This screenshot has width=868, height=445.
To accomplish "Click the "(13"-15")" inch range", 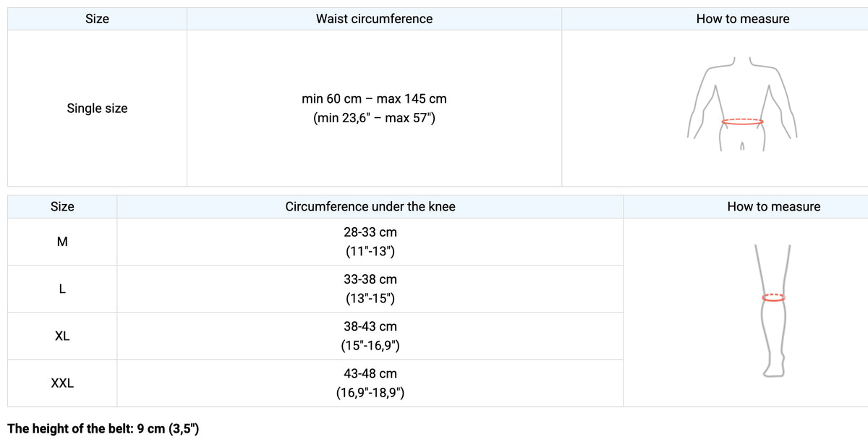I will point(370,299).
